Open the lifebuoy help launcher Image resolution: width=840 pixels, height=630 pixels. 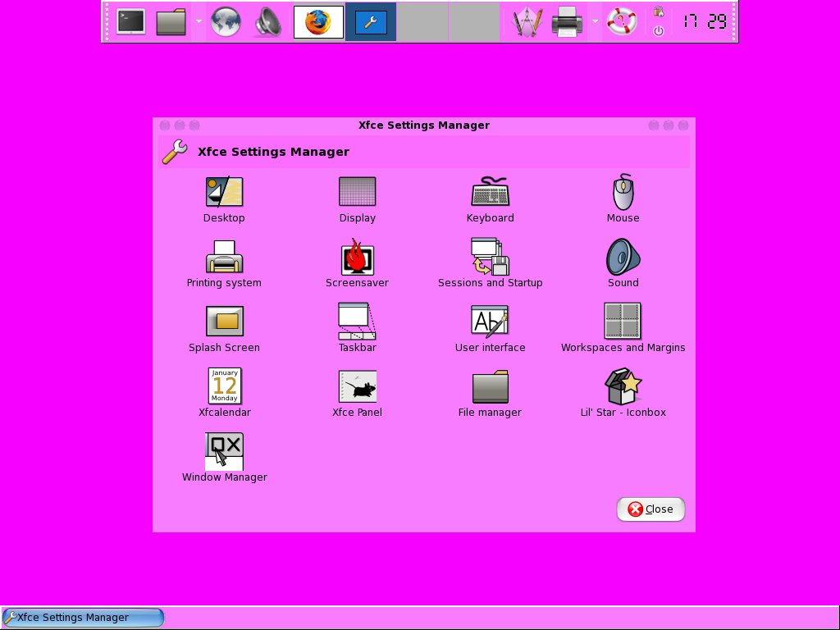[x=622, y=22]
